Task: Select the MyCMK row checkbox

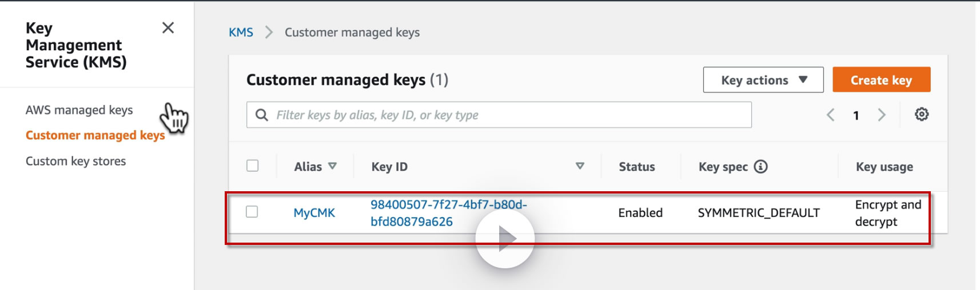Action: coord(252,212)
